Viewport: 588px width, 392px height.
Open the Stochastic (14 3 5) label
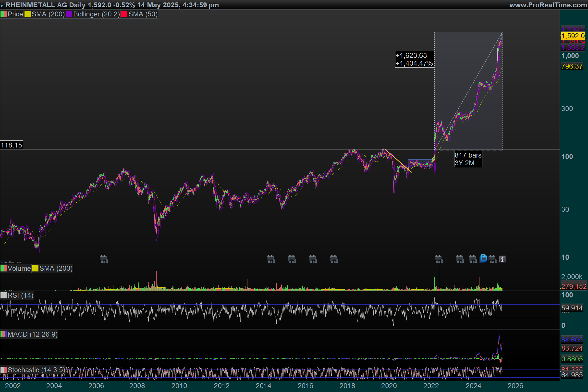[36, 370]
